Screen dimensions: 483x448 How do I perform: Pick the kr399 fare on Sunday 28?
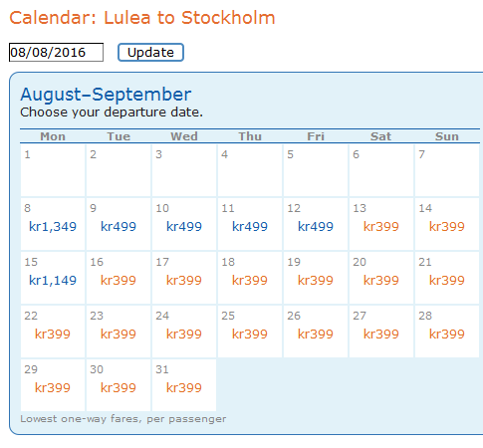(447, 335)
